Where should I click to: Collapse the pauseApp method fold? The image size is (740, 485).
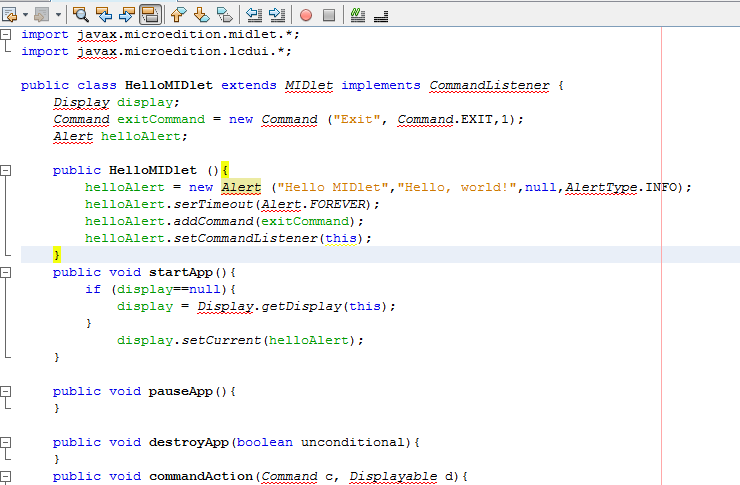[5, 391]
